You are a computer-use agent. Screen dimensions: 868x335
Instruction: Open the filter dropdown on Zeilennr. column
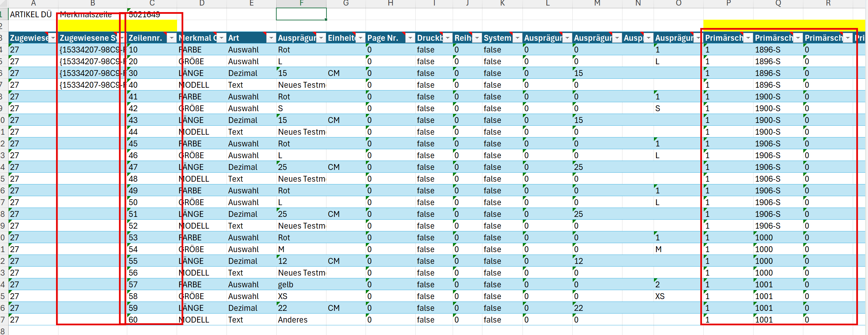click(x=172, y=38)
